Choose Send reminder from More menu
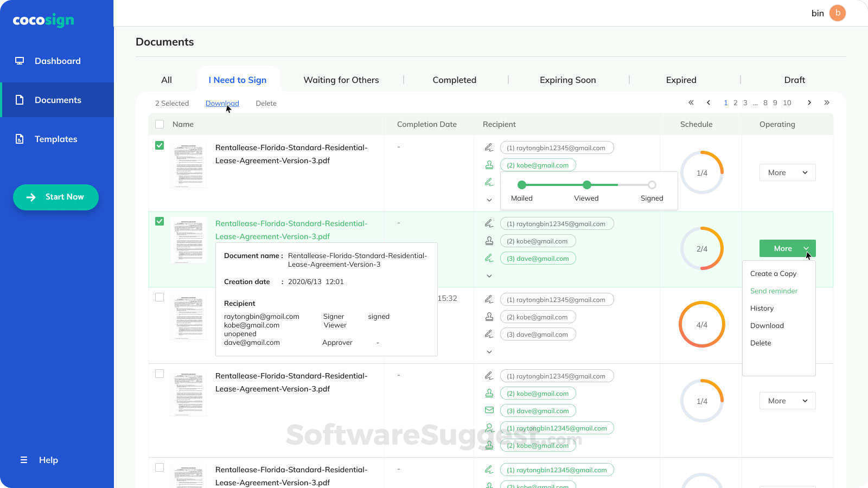The image size is (868, 488). 774,291
